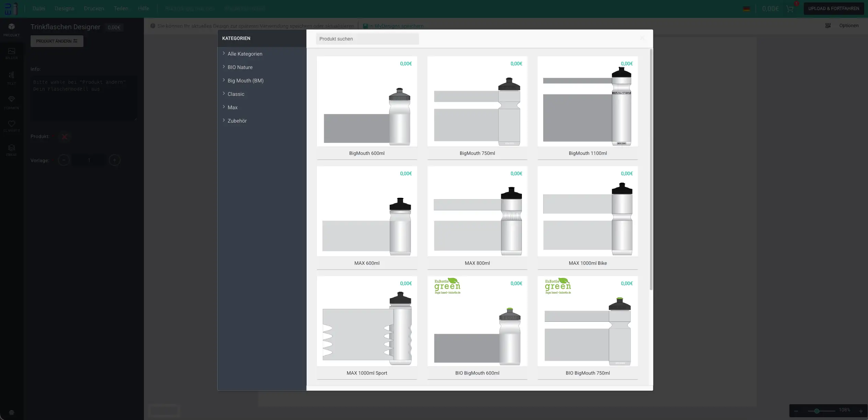The height and width of the screenshot is (420, 868).
Task: Select the BigMouth 600ml bottle
Action: (x=367, y=108)
